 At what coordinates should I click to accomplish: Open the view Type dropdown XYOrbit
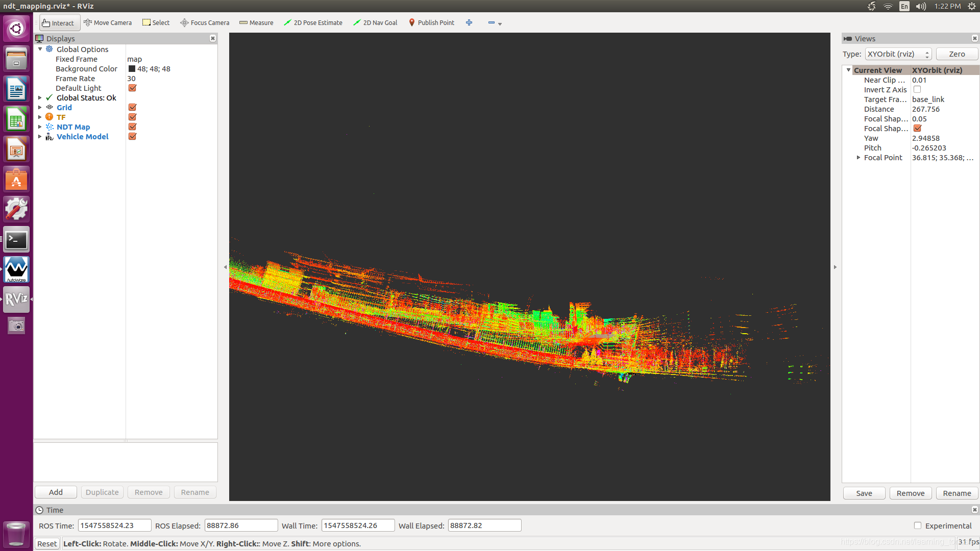[x=898, y=54]
